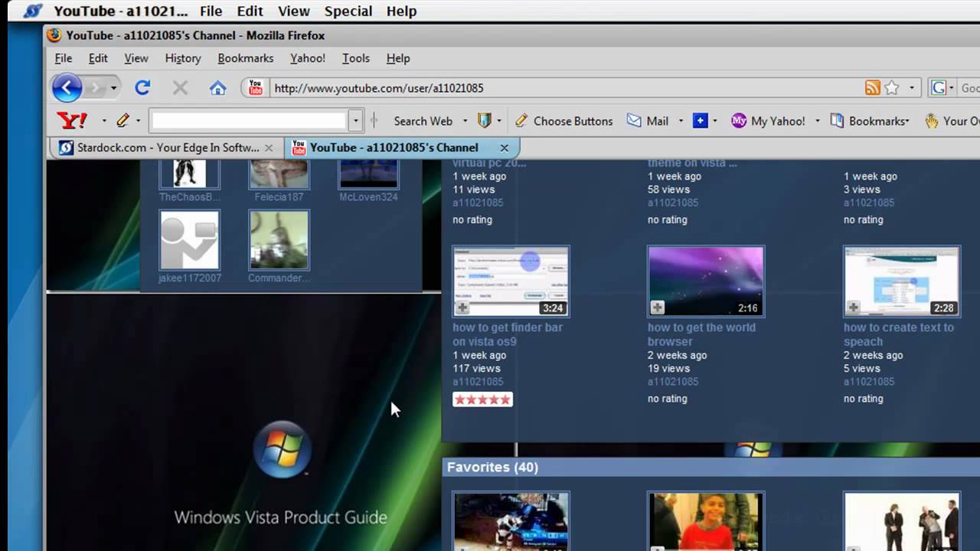Go to the home page icon

tap(217, 88)
